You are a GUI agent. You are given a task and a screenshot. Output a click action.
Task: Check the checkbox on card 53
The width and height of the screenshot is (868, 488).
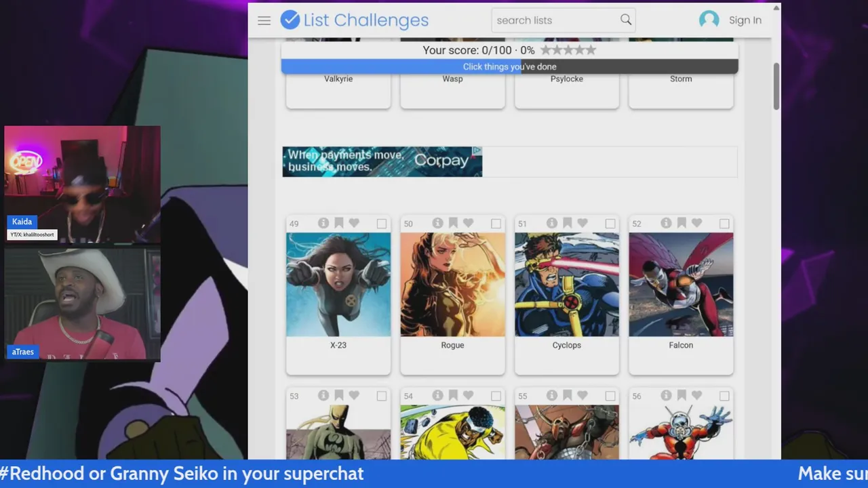382,396
